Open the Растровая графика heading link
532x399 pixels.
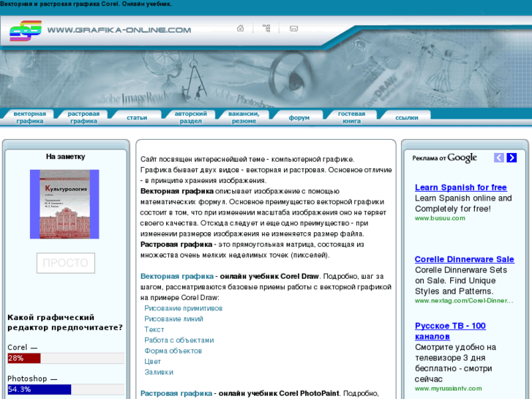176,393
